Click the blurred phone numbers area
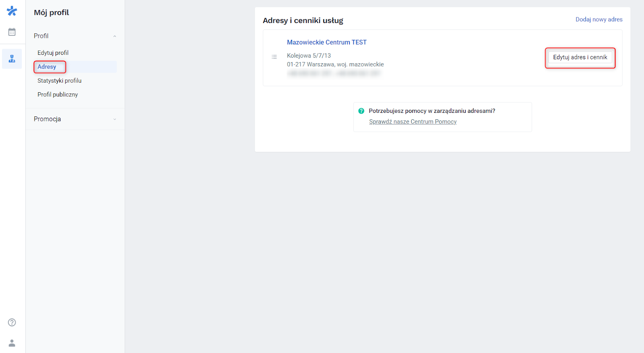Image resolution: width=644 pixels, height=353 pixels. [334, 73]
